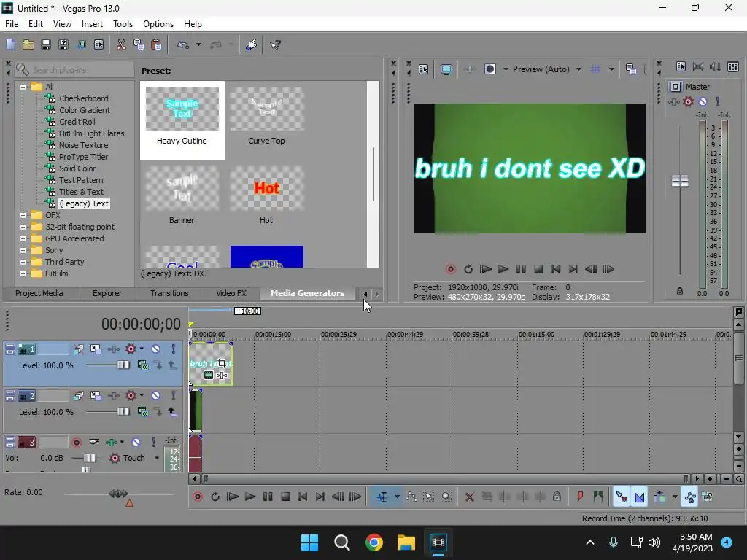Select the Selection Edit Tool
Image resolution: width=747 pixels, height=560 pixels.
point(428,497)
